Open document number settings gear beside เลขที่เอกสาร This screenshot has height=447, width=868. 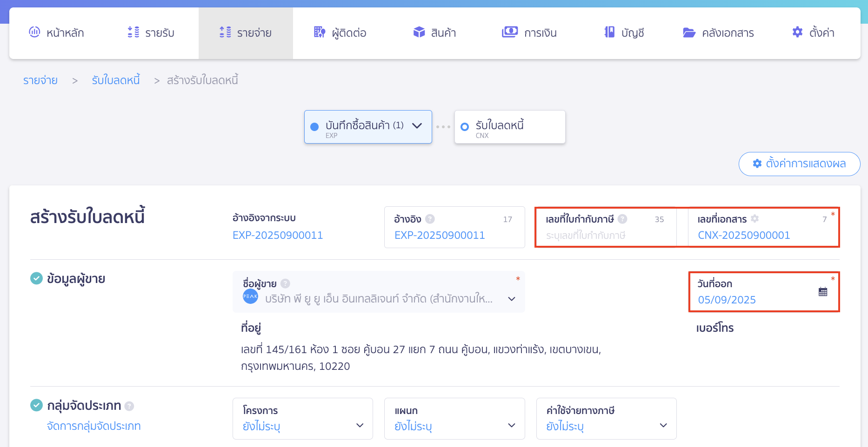pos(754,218)
